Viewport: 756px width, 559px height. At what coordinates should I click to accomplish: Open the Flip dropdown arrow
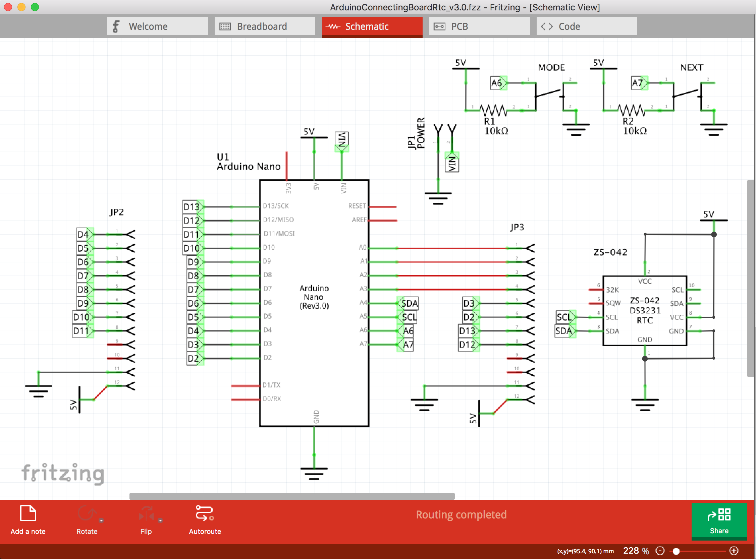pyautogui.click(x=160, y=520)
